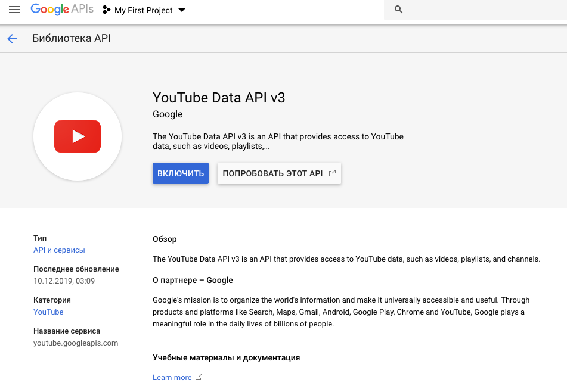Click external link icon beside Learn more
The image size is (567, 392).
point(199,377)
